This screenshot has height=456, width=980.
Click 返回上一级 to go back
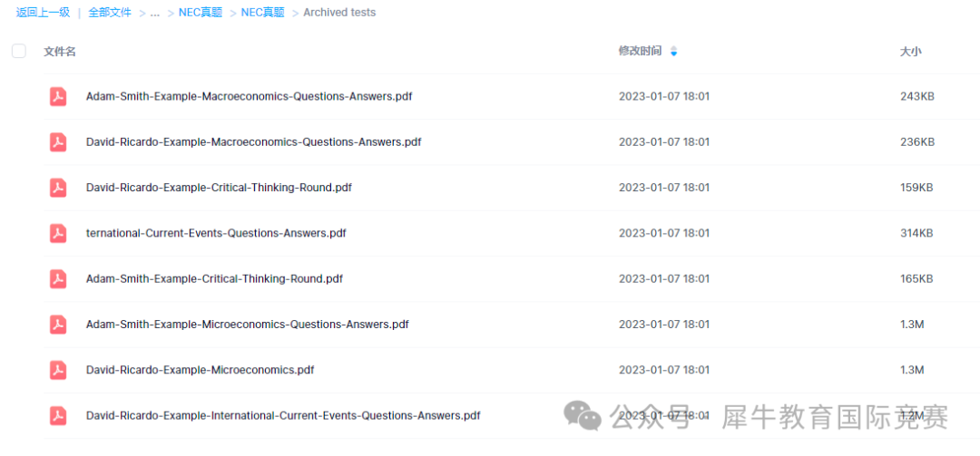[x=43, y=13]
